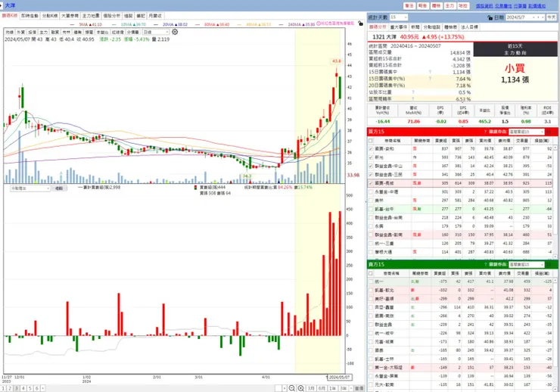Click the zoom out magnifier icon
The width and height of the screenshot is (560, 392).
point(292,388)
